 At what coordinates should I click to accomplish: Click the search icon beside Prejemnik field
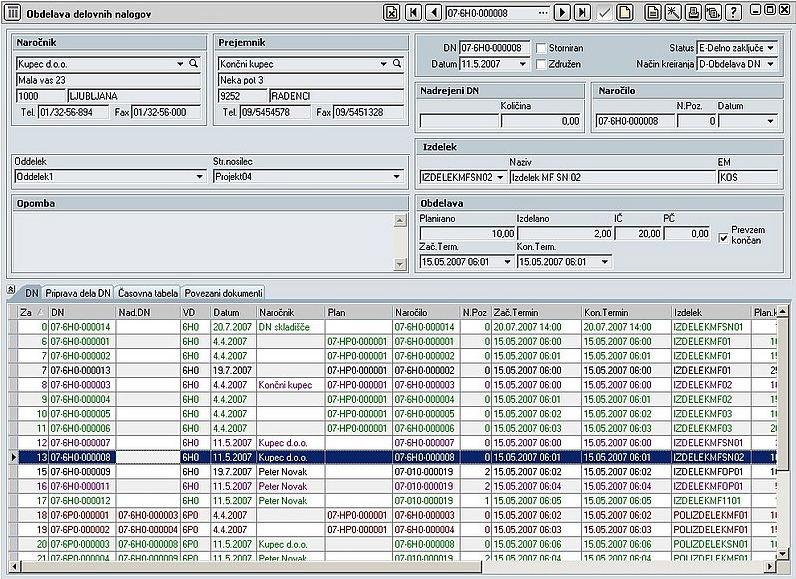pos(396,64)
